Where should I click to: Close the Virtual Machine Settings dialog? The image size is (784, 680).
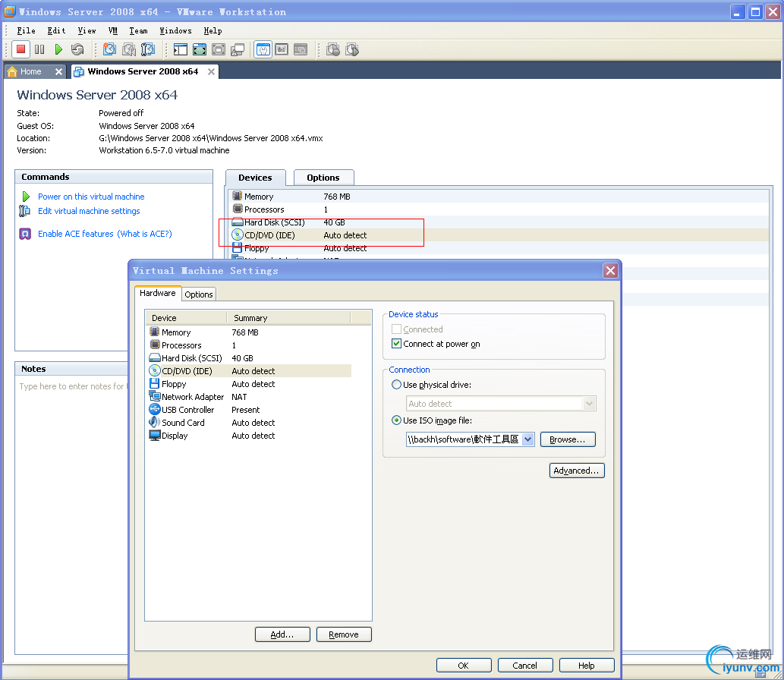coord(610,270)
